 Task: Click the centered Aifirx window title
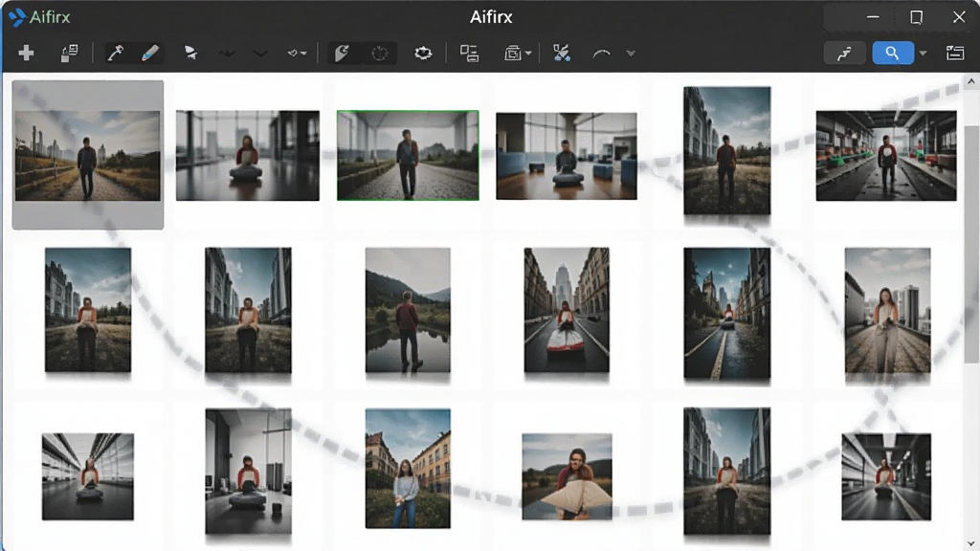click(x=491, y=17)
